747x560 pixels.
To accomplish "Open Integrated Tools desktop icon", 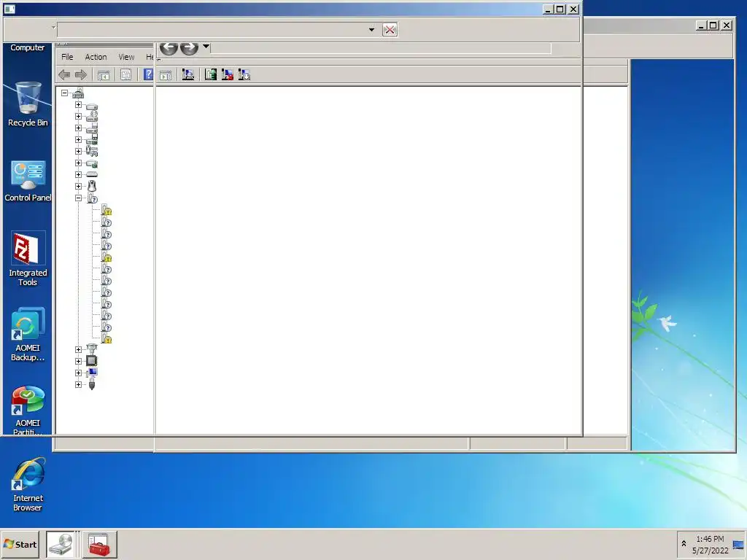I will coord(28,259).
